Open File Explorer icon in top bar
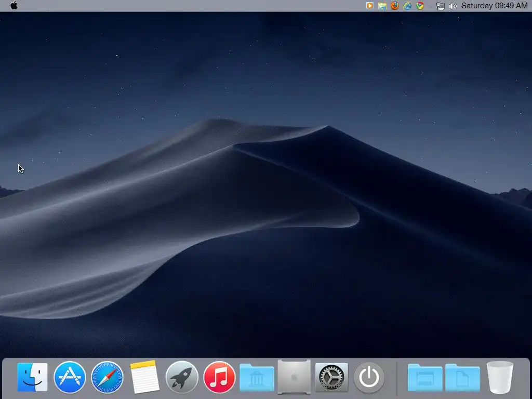The width and height of the screenshot is (532, 399). coord(382,6)
